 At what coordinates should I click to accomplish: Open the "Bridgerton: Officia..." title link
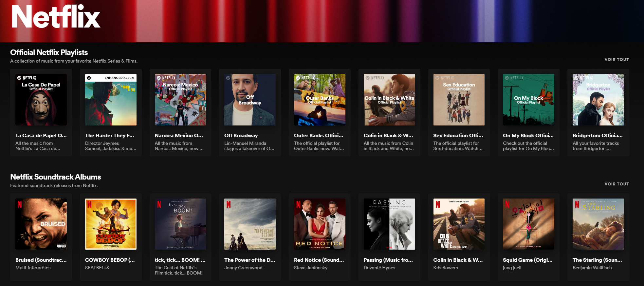[x=598, y=136]
